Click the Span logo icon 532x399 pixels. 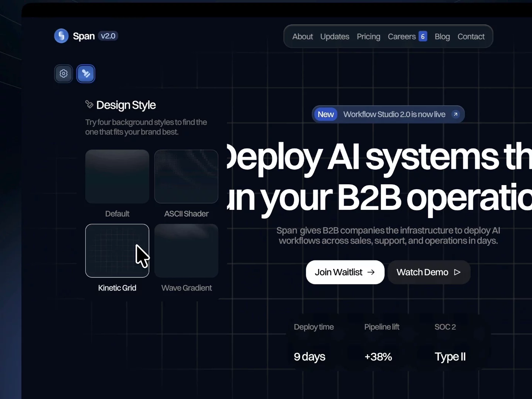61,36
